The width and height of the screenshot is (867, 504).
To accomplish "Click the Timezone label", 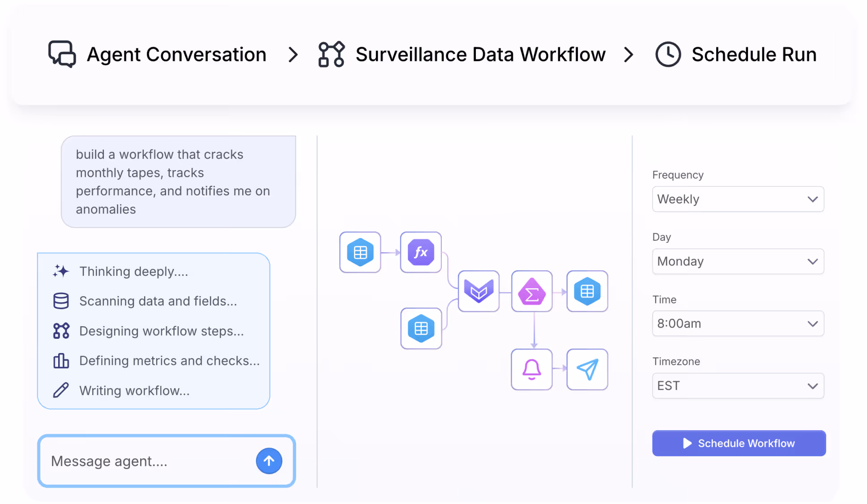I will pos(676,361).
